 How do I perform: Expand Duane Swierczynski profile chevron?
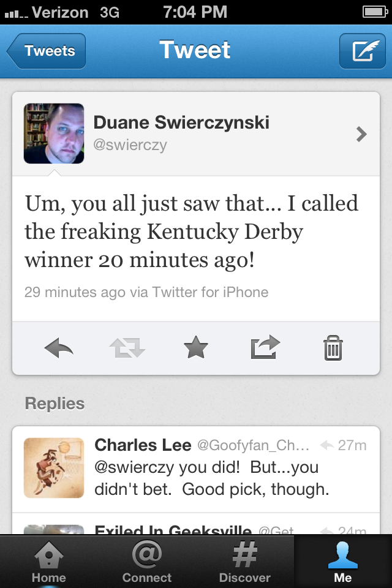click(x=361, y=134)
